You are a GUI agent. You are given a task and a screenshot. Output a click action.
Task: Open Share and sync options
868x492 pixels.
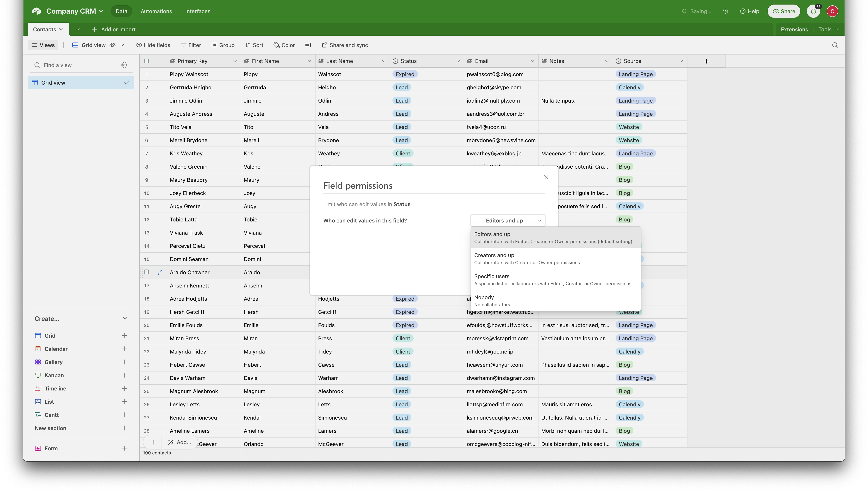345,45
